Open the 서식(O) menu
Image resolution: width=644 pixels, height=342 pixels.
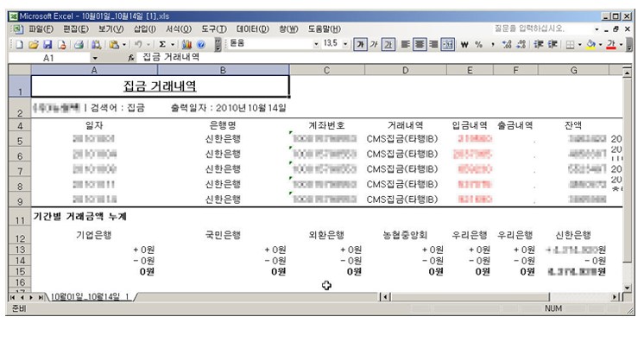179,29
